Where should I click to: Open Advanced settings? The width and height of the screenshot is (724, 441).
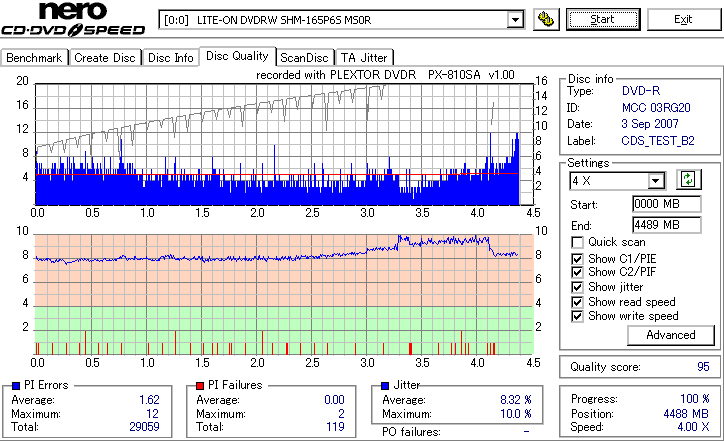point(670,335)
